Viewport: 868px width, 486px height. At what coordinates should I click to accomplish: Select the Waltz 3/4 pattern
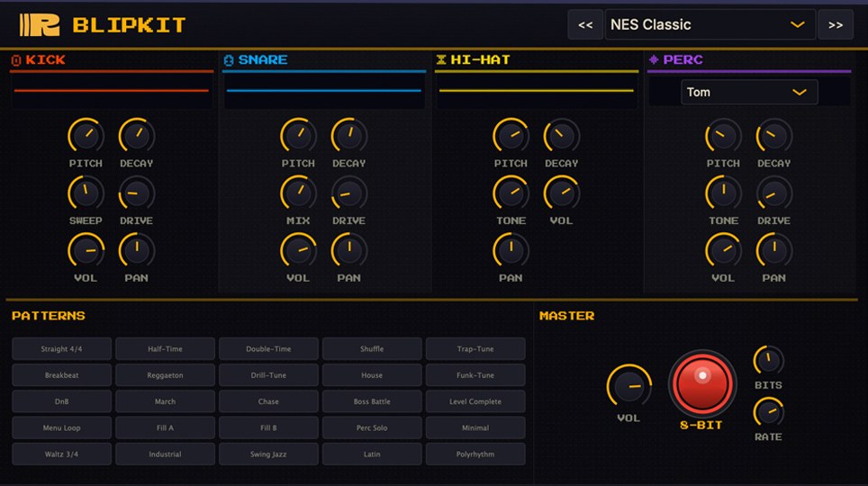61,454
